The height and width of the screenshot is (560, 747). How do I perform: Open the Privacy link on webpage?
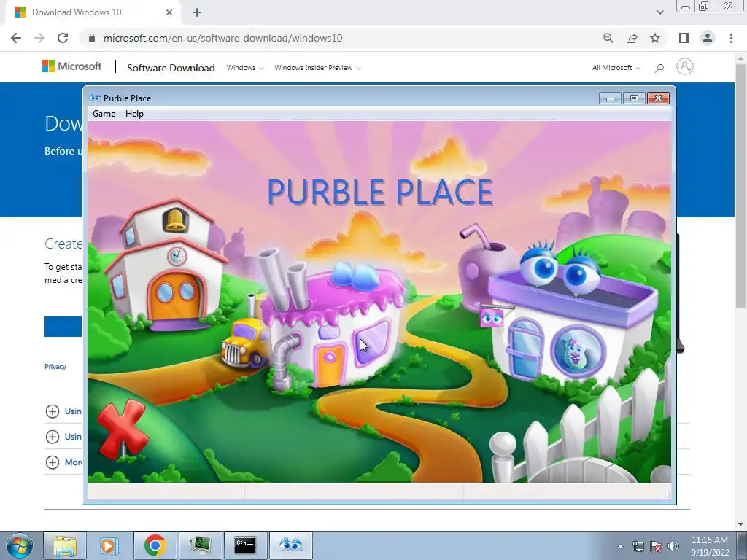coord(55,367)
